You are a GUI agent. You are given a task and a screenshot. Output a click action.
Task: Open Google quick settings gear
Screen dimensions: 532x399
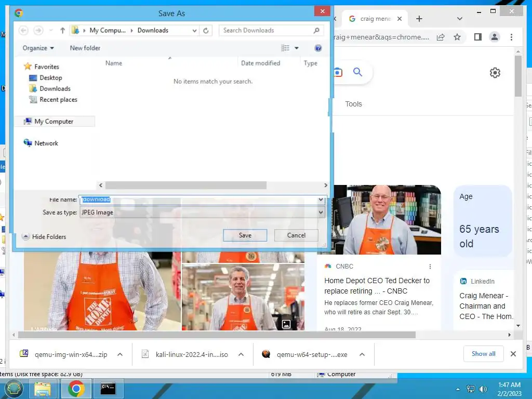click(x=495, y=73)
